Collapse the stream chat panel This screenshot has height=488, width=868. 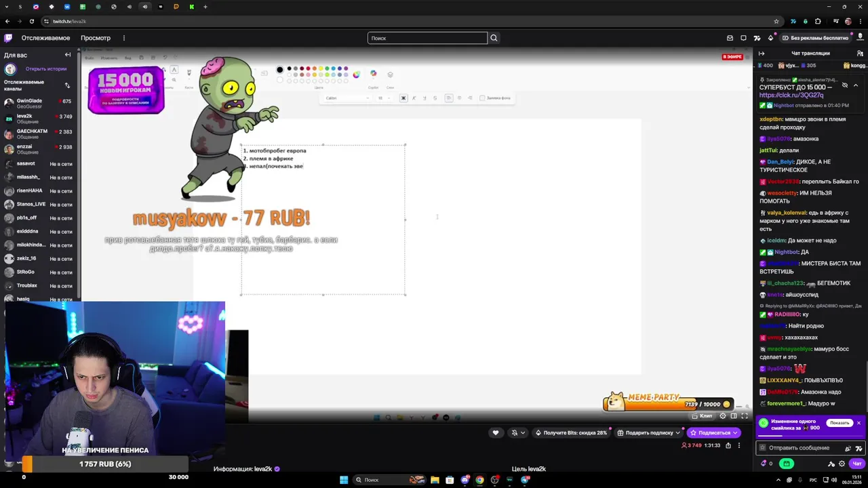click(x=762, y=54)
